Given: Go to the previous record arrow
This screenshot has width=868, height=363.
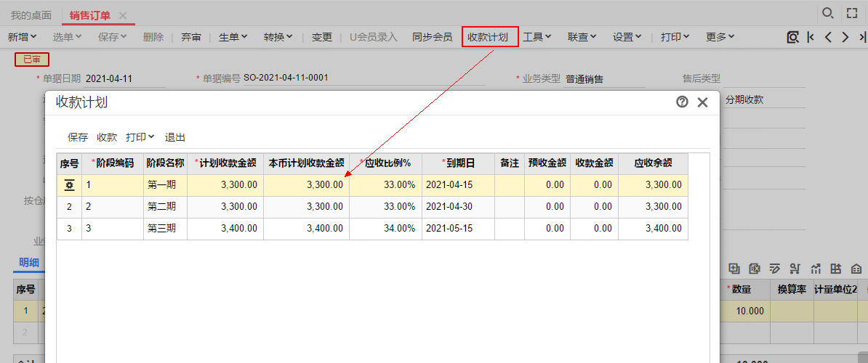Looking at the screenshot, I should tap(828, 37).
